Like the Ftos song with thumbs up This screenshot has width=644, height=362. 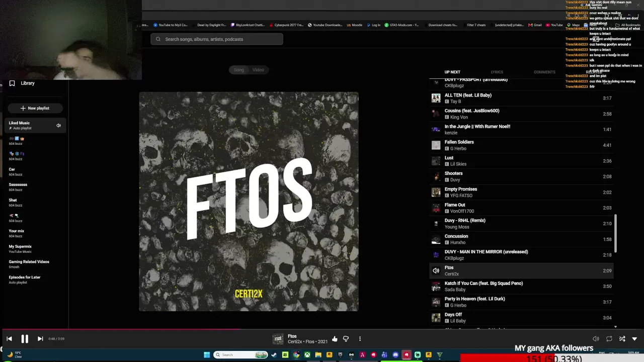coord(335,339)
